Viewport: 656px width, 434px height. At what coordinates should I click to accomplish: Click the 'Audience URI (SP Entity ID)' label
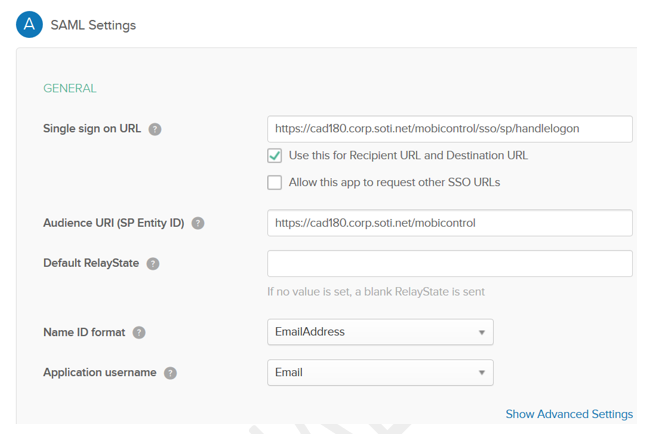pos(113,223)
